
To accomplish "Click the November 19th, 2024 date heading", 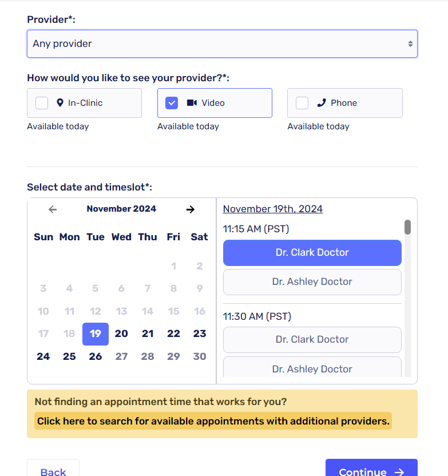I will point(273,209).
